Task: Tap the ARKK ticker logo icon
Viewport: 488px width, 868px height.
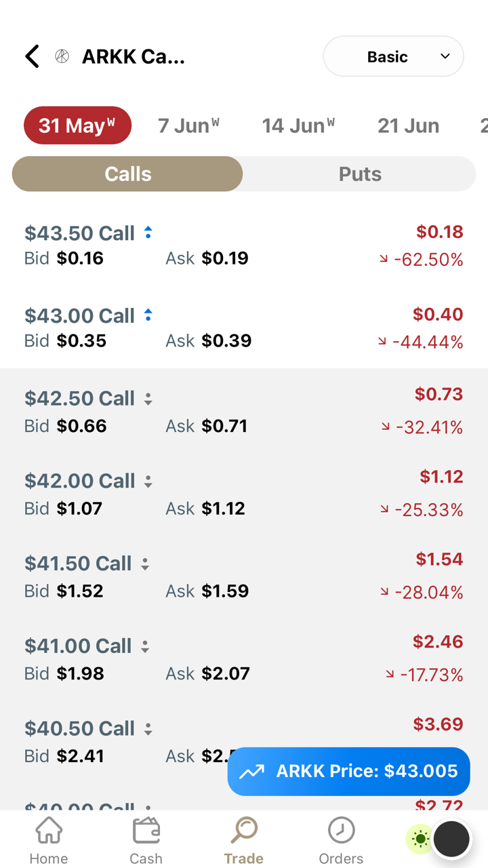Action: click(x=62, y=56)
